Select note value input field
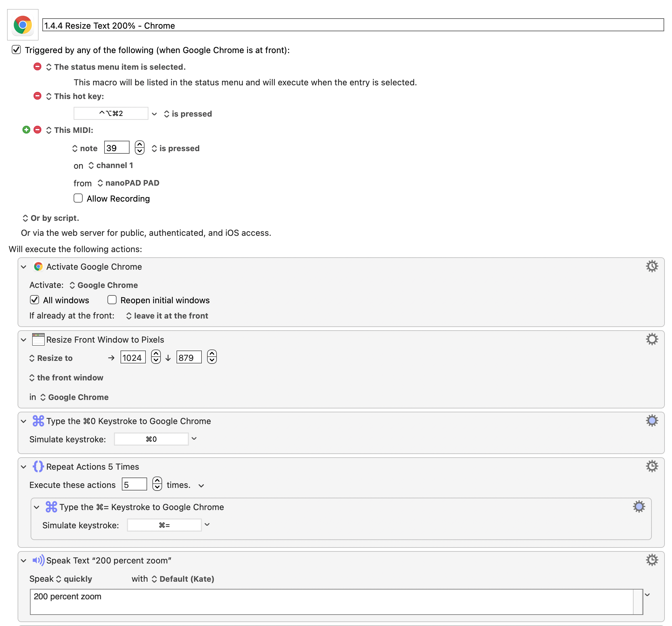This screenshot has height=626, width=672. pos(117,148)
